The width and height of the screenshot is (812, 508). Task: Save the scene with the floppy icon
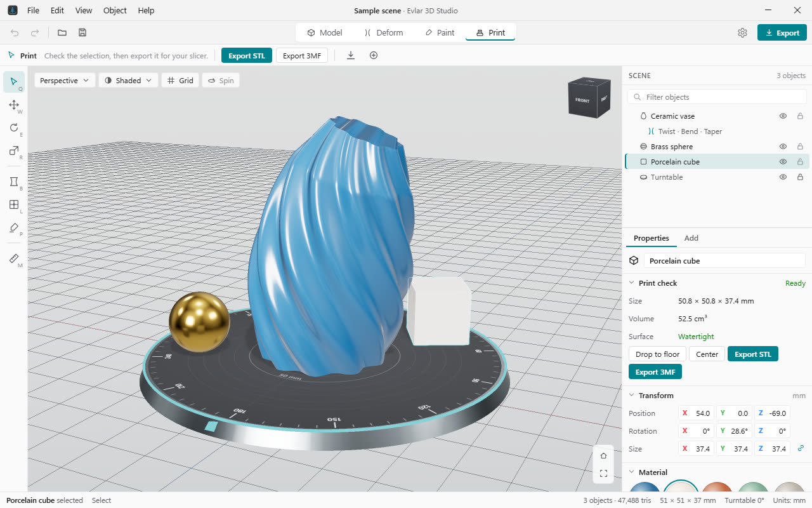tap(82, 32)
